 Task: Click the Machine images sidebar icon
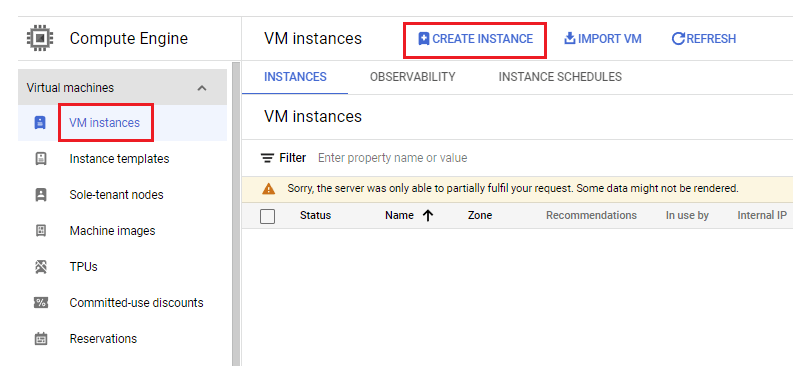pos(40,230)
